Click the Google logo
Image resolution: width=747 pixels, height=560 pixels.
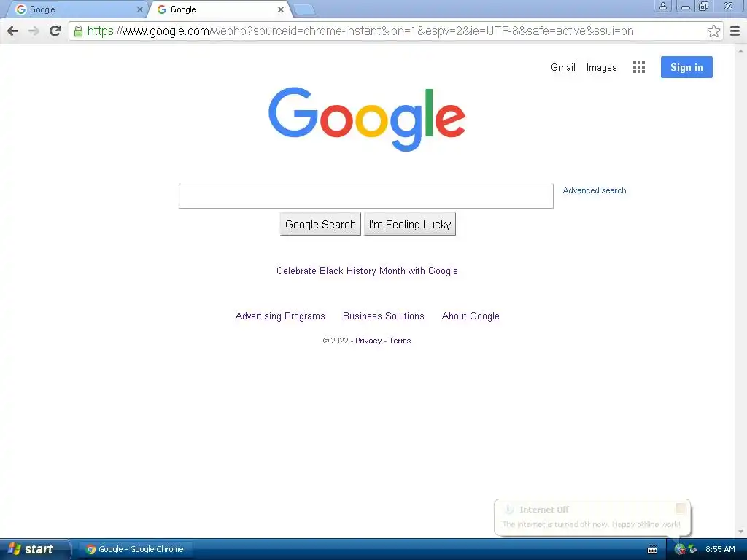pyautogui.click(x=367, y=119)
